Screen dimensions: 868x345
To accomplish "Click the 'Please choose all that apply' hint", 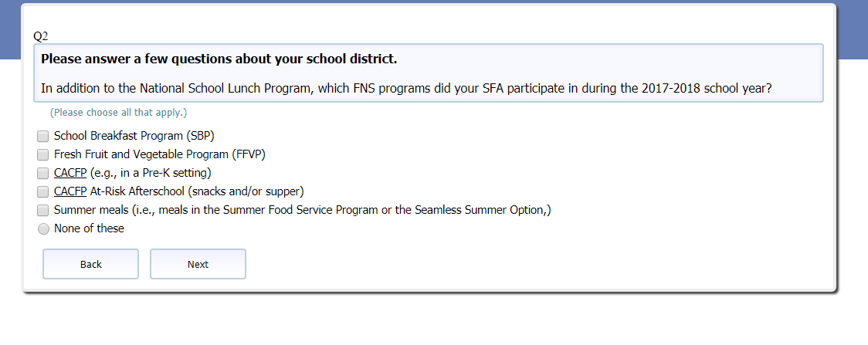I will coord(118,113).
